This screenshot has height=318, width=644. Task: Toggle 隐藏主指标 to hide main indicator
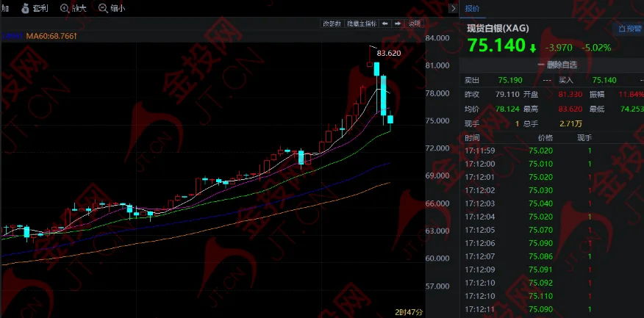pyautogui.click(x=362, y=24)
